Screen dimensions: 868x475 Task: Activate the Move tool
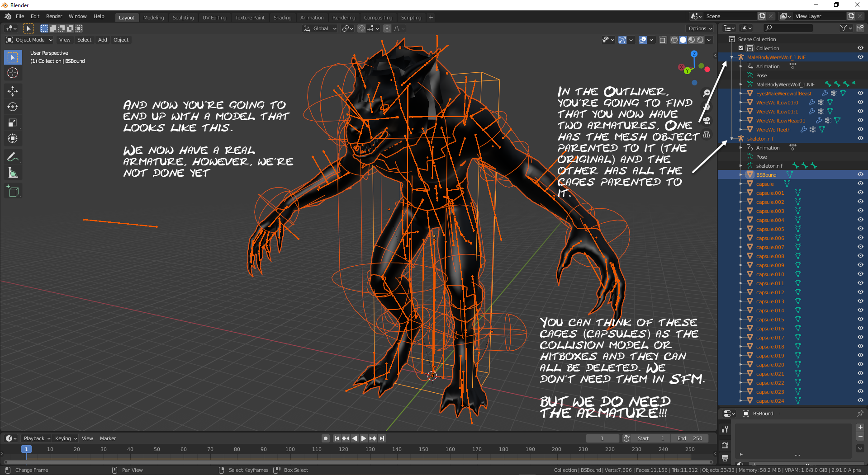pyautogui.click(x=13, y=91)
